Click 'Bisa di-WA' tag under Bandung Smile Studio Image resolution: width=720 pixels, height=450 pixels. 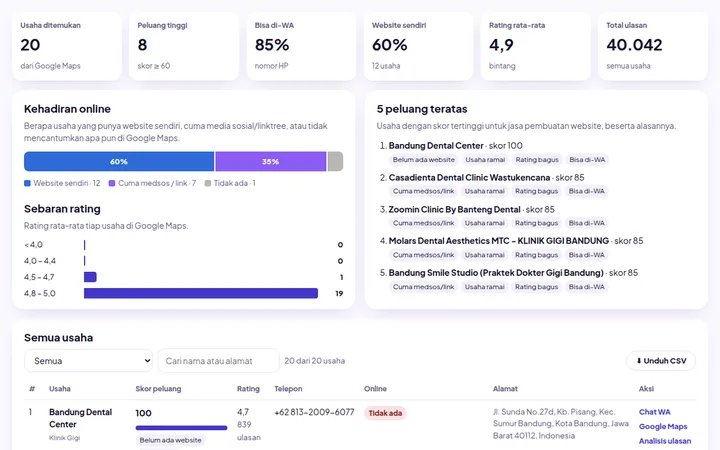pos(586,287)
